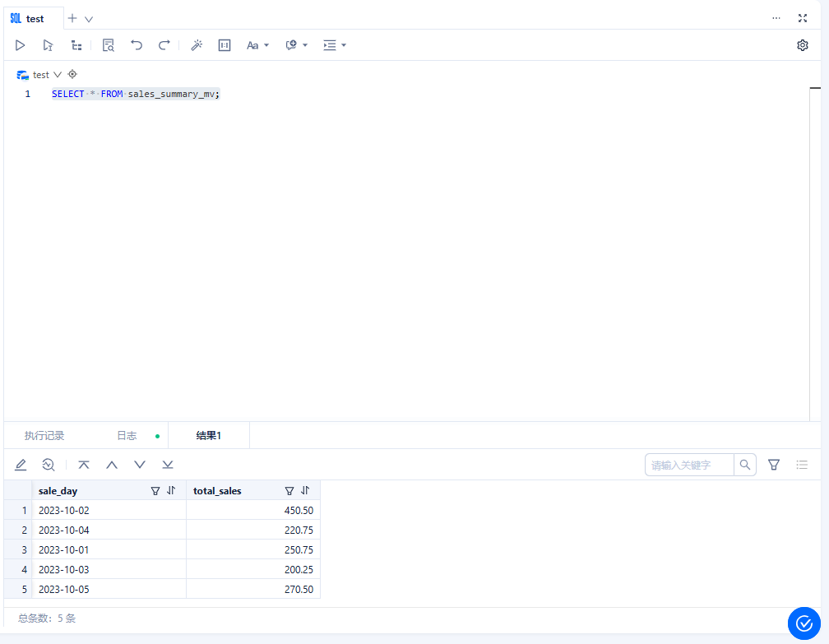The image size is (829, 644).
Task: Click the 1:1 view toolbar icon
Action: pos(225,45)
